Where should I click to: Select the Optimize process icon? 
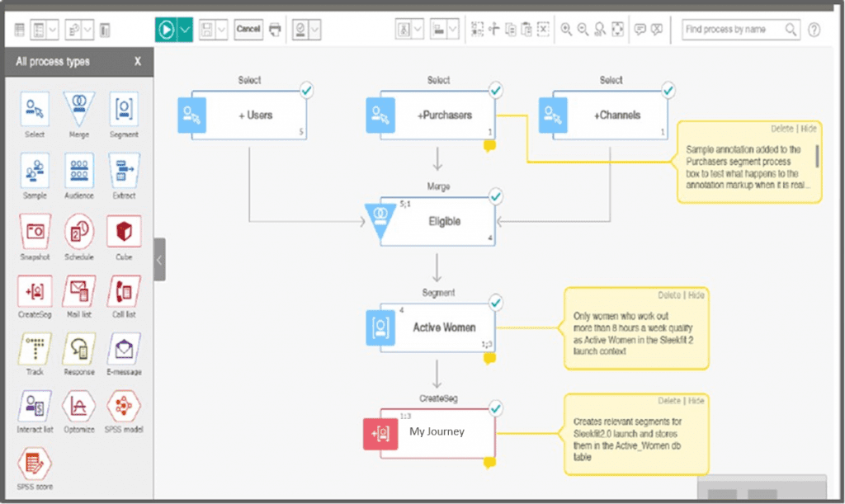pos(78,407)
